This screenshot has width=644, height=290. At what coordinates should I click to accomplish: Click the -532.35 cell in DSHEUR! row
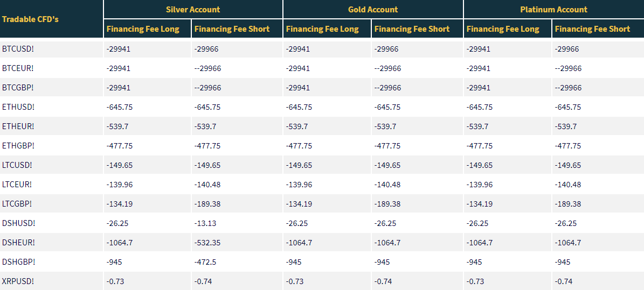coord(207,243)
